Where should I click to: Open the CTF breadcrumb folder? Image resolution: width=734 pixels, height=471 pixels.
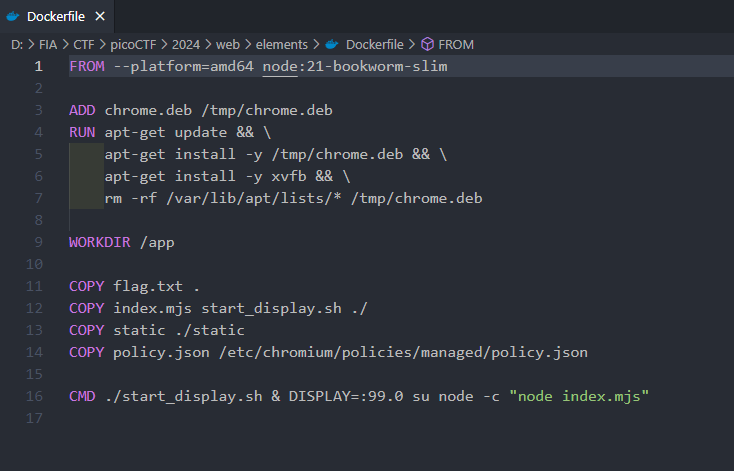pyautogui.click(x=84, y=44)
